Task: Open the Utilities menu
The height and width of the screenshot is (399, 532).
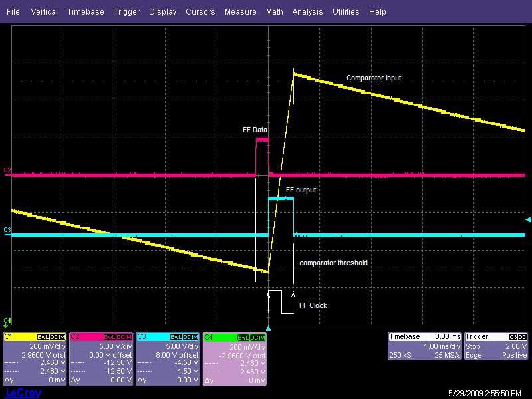Action: coord(346,12)
